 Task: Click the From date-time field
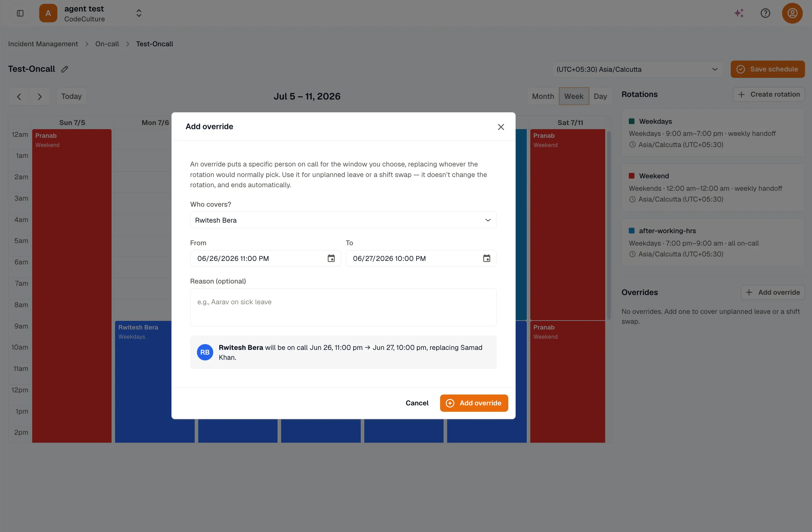[x=265, y=258]
